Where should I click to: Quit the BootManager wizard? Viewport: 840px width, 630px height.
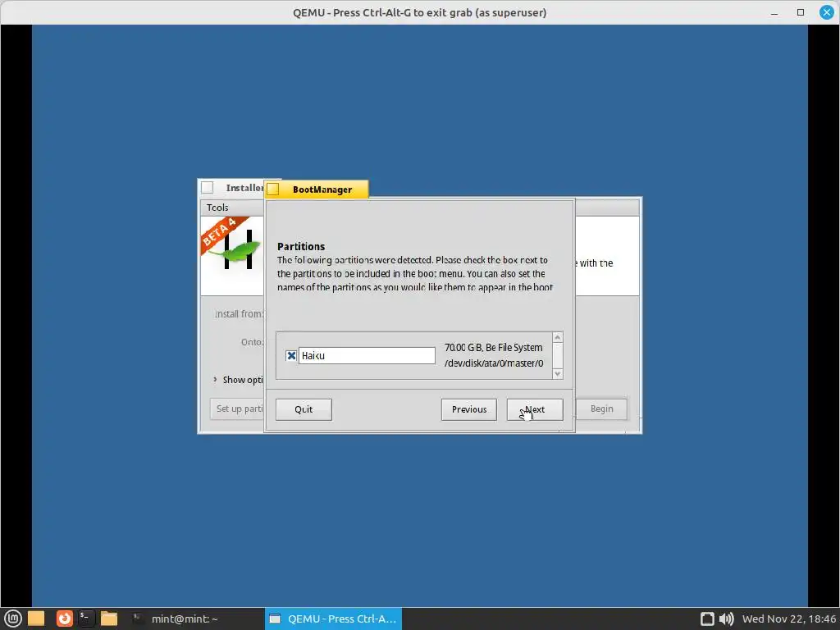304,409
